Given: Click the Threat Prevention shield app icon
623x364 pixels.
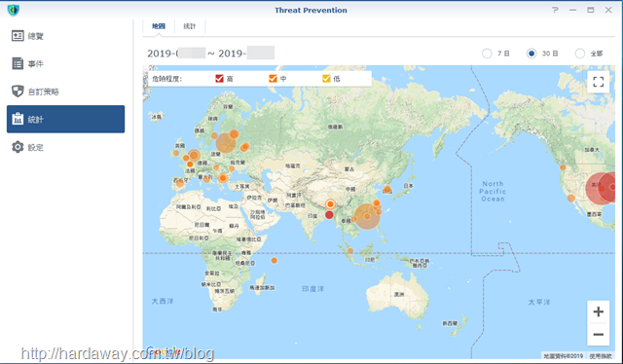Looking at the screenshot, I should click(13, 10).
